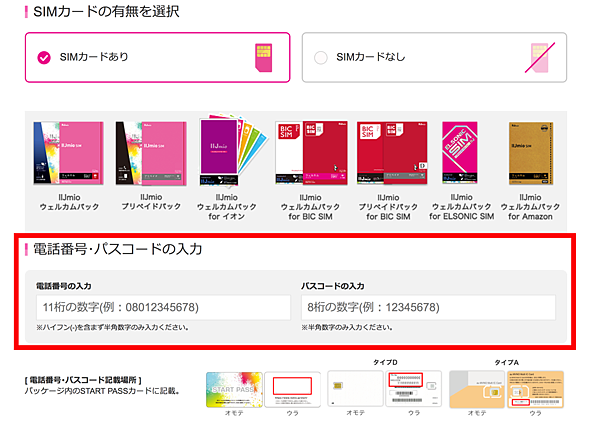Click the ウェルカムパック for Amazon package image
The height and width of the screenshot is (434, 600).
coord(531,153)
